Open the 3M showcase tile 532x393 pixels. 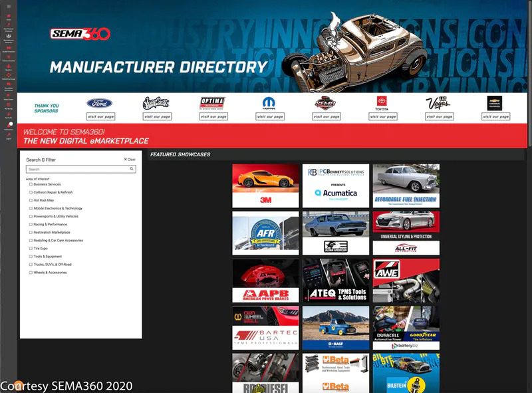[x=265, y=186]
